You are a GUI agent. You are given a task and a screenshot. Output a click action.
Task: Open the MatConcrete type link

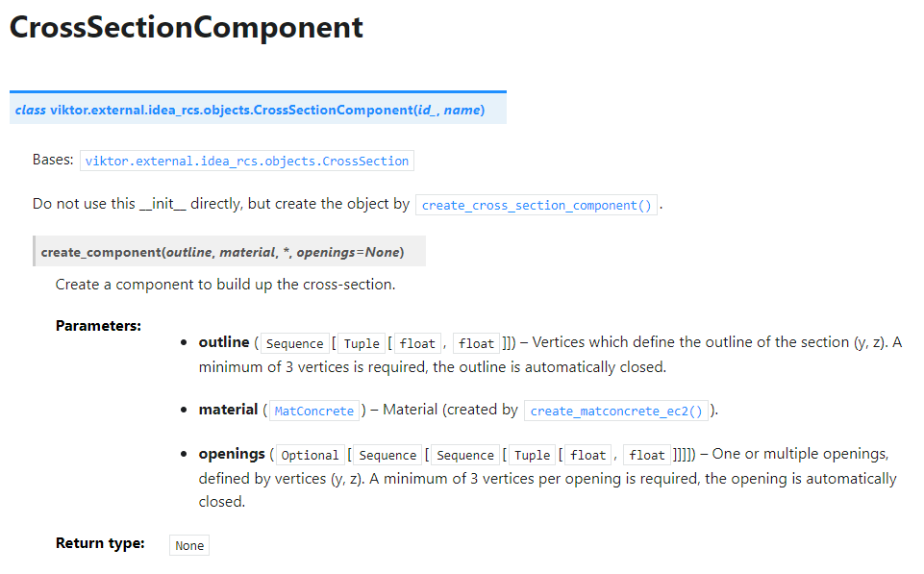pyautogui.click(x=314, y=411)
